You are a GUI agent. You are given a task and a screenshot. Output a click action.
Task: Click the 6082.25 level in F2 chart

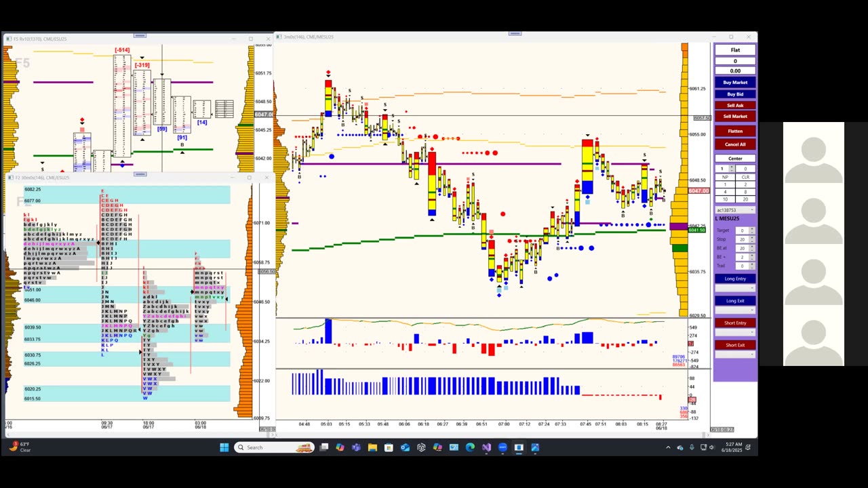pos(33,190)
